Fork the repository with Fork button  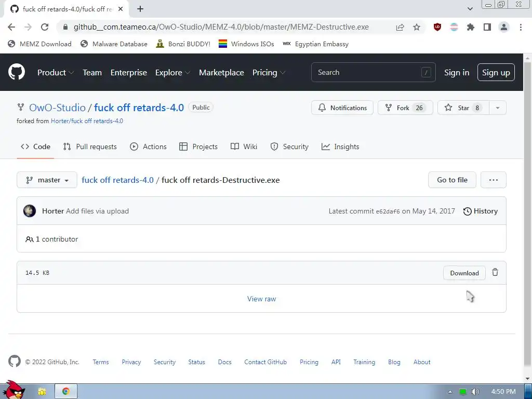coord(405,108)
